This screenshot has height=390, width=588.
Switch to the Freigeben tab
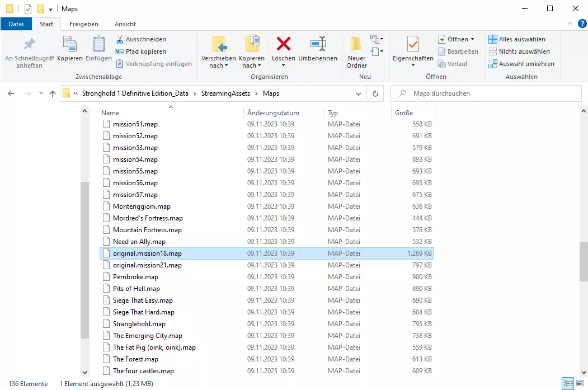(x=83, y=24)
